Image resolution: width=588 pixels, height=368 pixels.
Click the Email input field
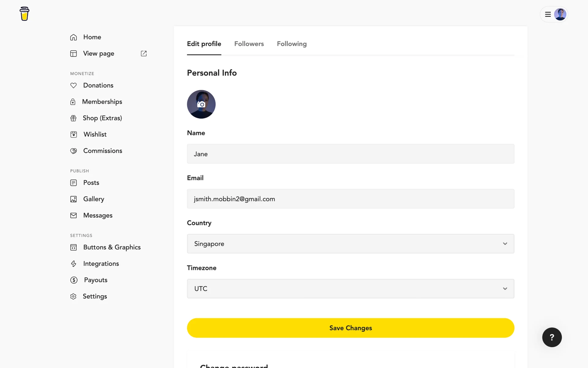click(x=350, y=199)
